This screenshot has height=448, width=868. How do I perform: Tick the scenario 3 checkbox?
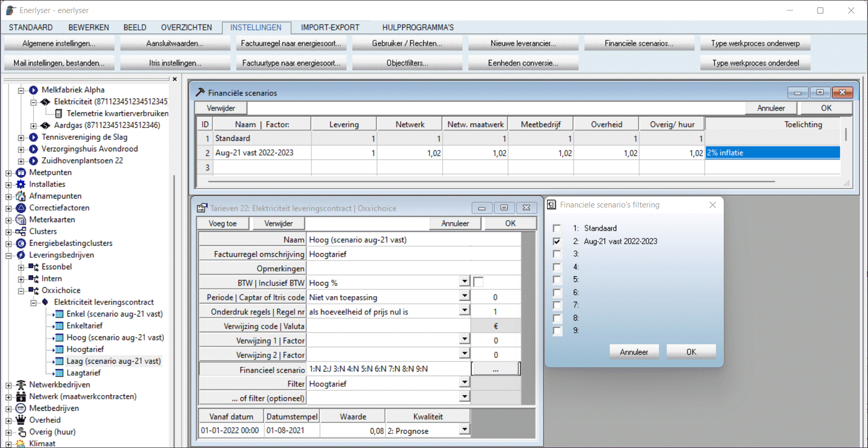tap(557, 254)
